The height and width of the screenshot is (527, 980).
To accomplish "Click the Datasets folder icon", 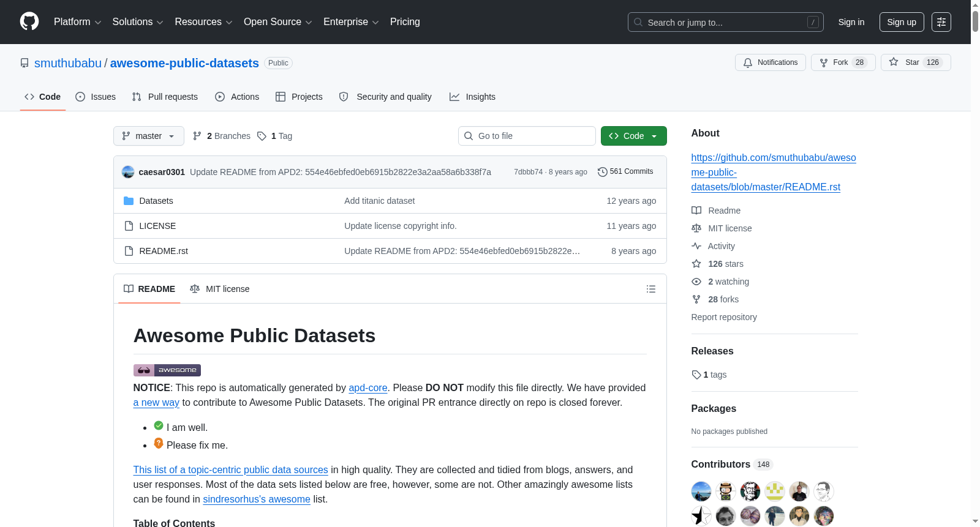I will [x=129, y=201].
